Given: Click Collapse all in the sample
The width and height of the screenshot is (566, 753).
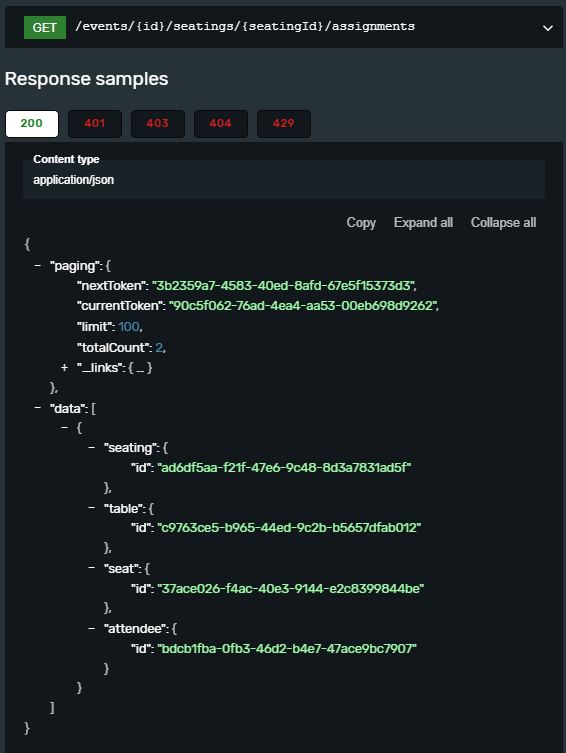Looking at the screenshot, I should (503, 223).
